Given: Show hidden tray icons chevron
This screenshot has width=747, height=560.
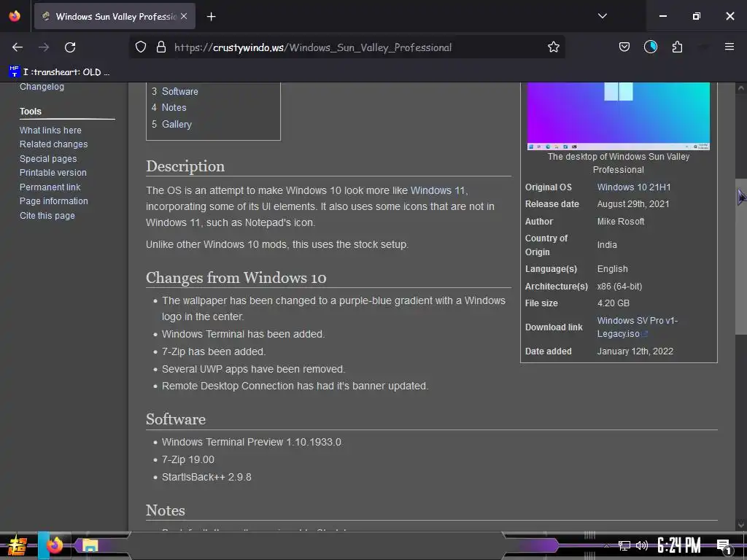Looking at the screenshot, I should (606, 545).
